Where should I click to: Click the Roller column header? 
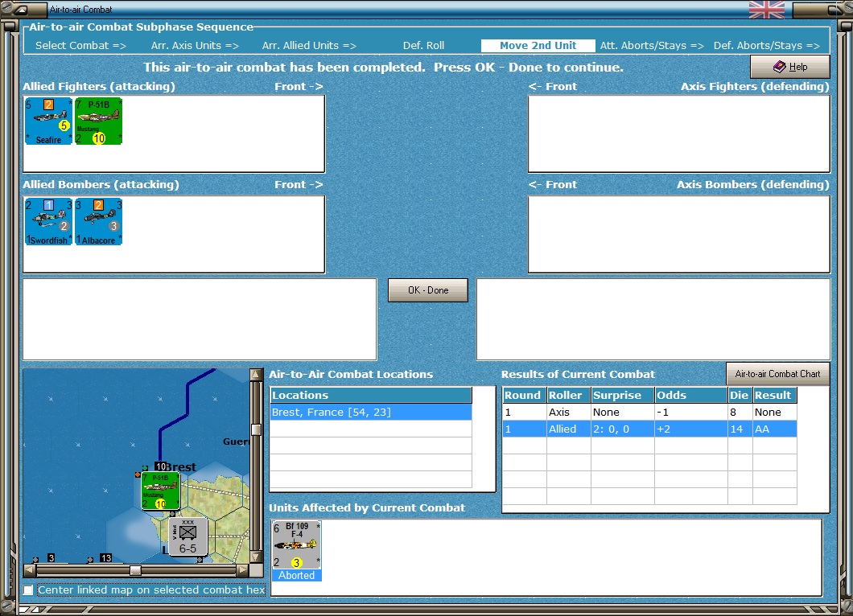pyautogui.click(x=568, y=396)
